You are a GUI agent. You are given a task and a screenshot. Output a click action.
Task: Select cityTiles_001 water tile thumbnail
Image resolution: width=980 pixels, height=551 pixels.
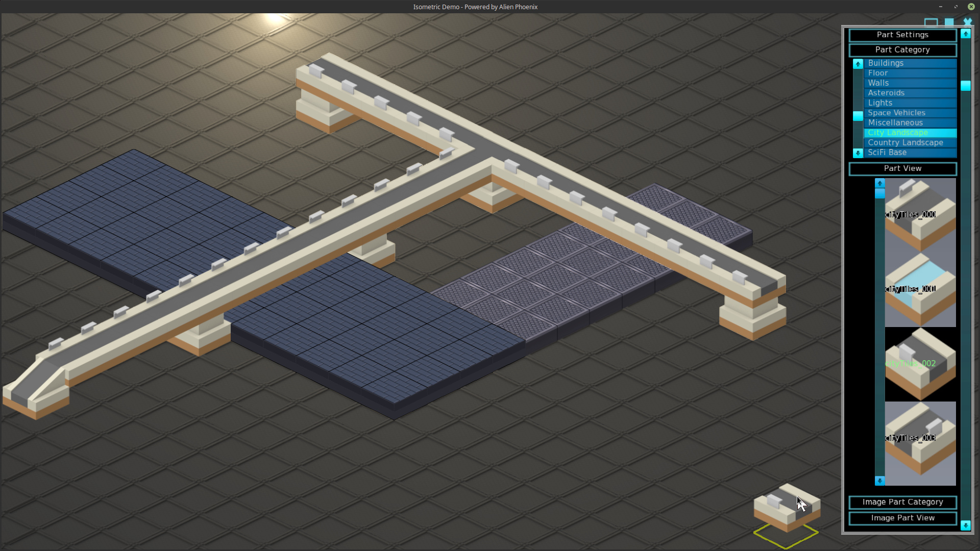(x=920, y=290)
